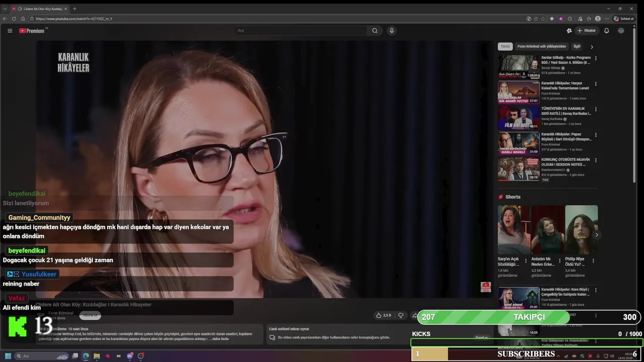This screenshot has height=362, width=644.
Task: Open the 48:11 serial killer video thumbnail
Action: [519, 118]
